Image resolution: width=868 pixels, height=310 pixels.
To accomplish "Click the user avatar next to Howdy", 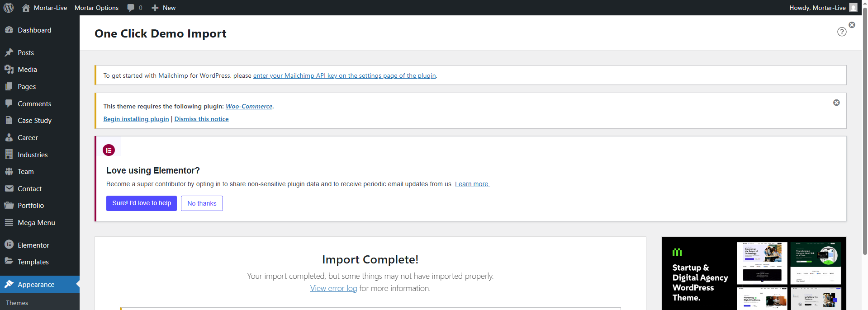I will 853,8.
